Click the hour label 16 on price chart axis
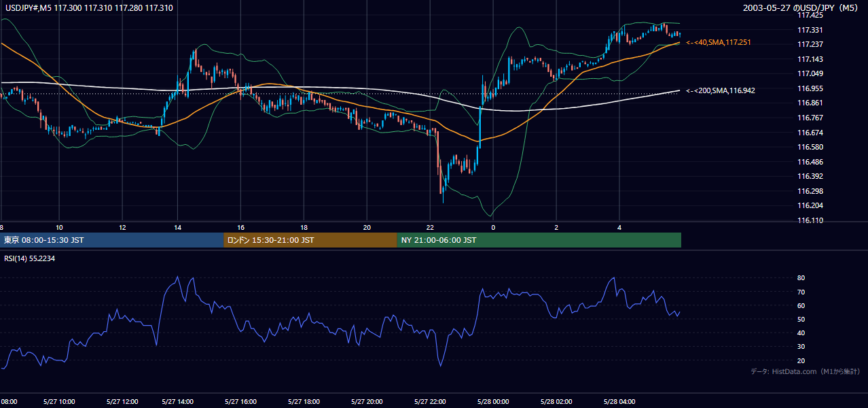 (x=241, y=227)
